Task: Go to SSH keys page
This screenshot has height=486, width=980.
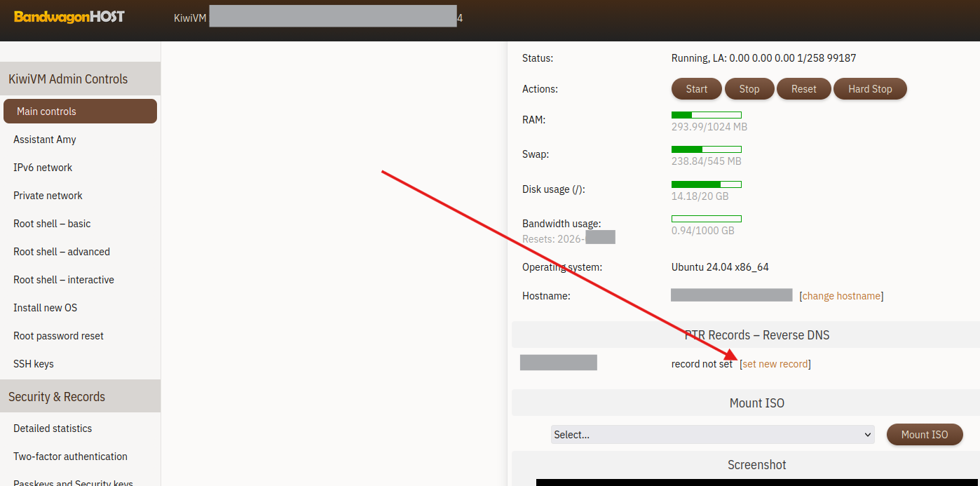Action: [x=34, y=364]
